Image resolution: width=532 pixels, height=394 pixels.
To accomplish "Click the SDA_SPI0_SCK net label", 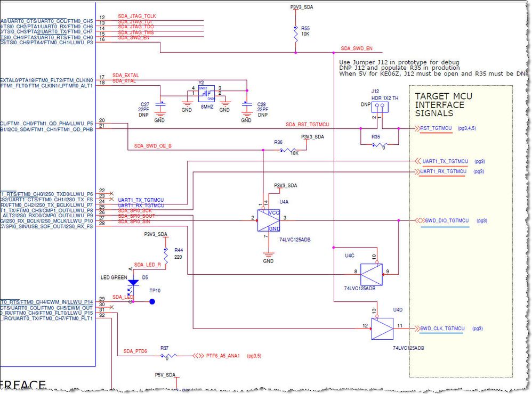I will tap(135, 210).
